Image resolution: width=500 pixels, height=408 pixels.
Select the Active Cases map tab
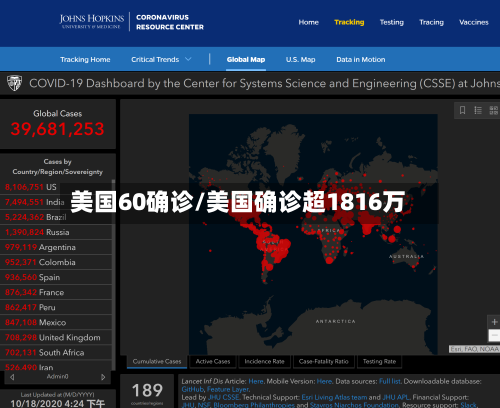(213, 361)
